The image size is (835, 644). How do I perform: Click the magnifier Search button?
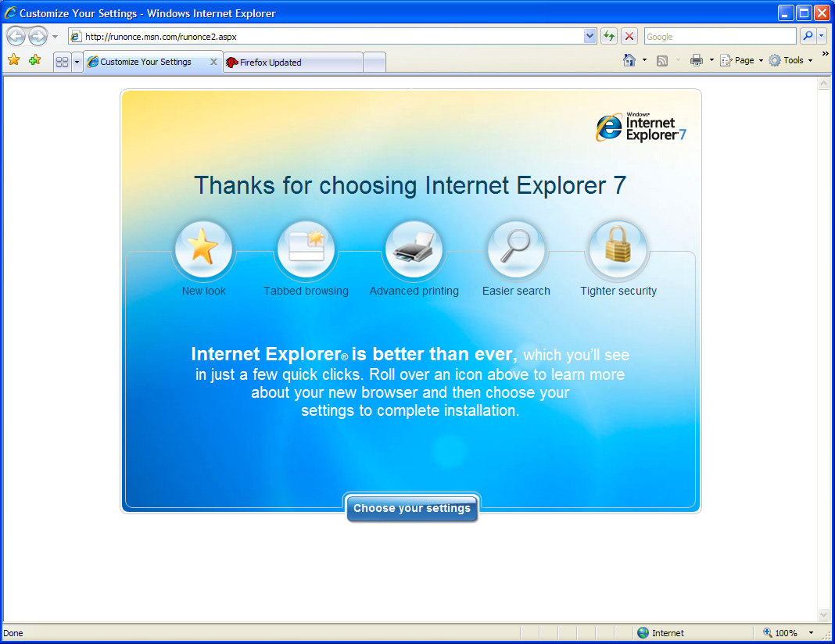(808, 36)
